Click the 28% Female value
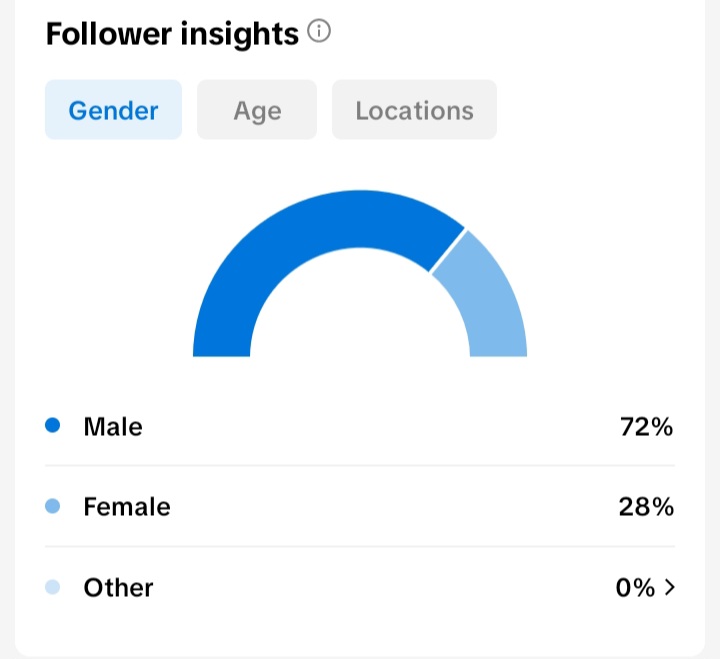The width and height of the screenshot is (720, 659). [x=646, y=507]
